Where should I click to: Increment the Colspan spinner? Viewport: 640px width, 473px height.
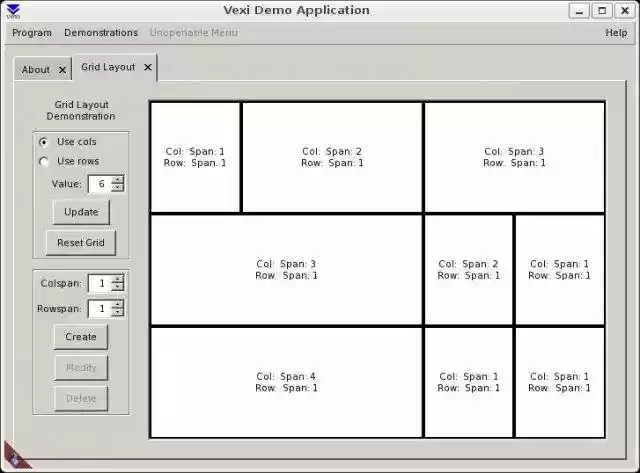[x=118, y=279]
